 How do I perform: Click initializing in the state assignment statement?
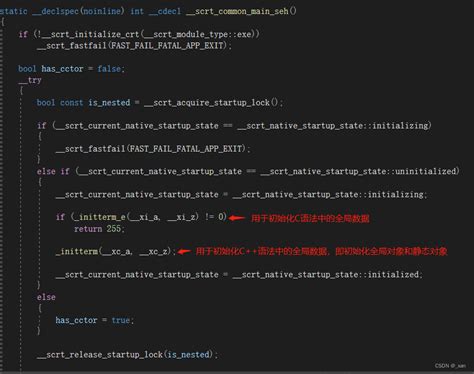pyautogui.click(x=395, y=194)
